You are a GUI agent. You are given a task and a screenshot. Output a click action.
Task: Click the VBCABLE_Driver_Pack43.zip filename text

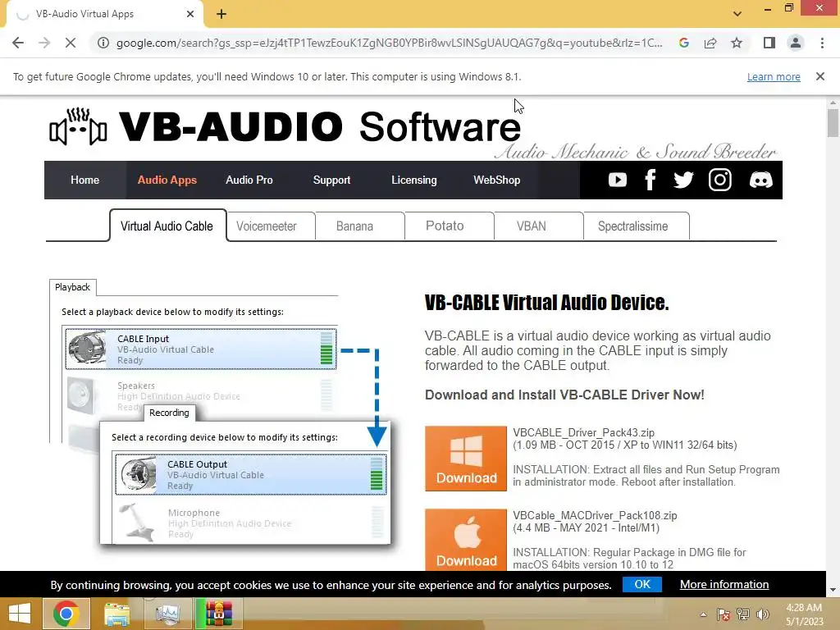point(583,432)
